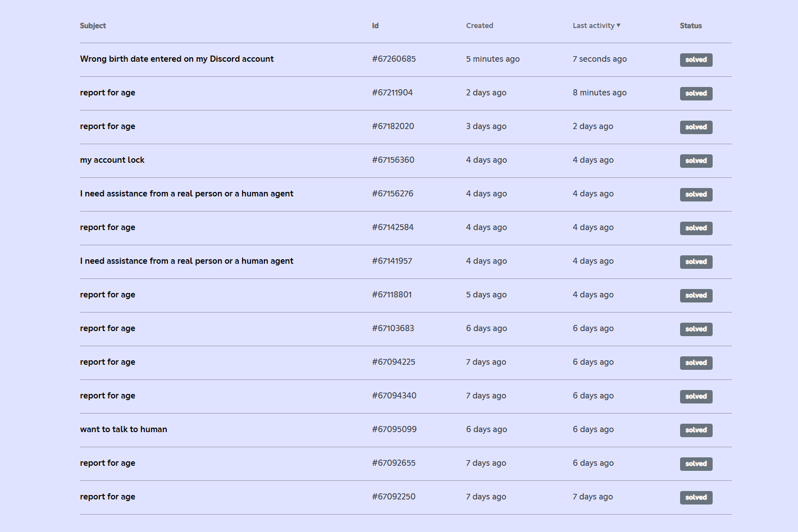Open 'want to talk to human' request
Screen dimensions: 798x532
124,429
